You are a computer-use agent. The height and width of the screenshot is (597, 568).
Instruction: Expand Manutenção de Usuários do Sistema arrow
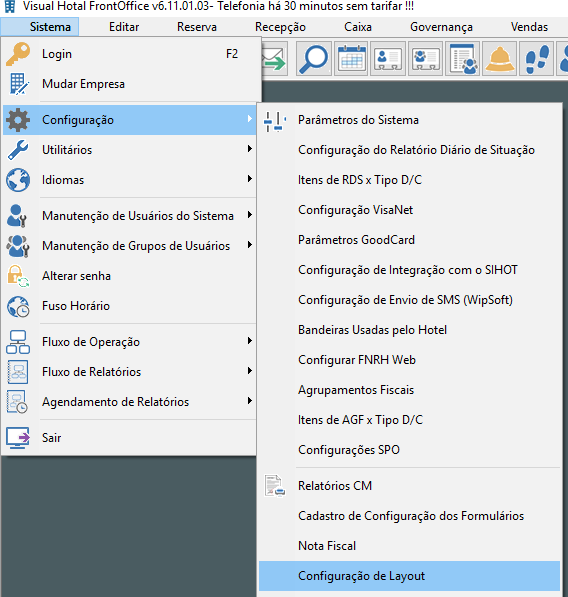tap(249, 215)
